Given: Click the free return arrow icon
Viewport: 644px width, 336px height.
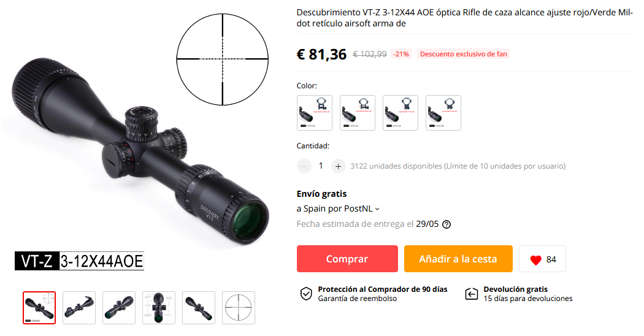Looking at the screenshot, I should (x=472, y=294).
